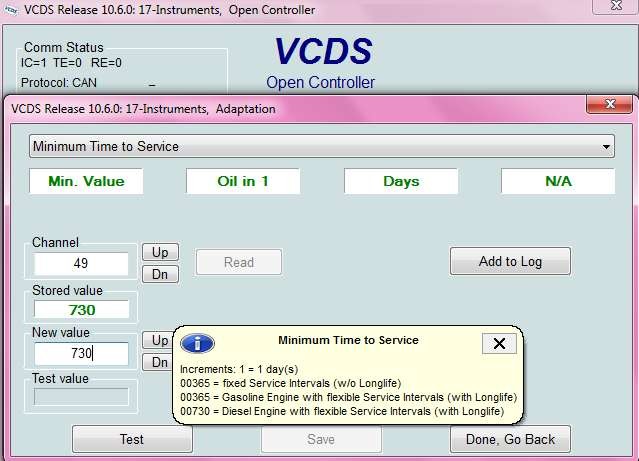The width and height of the screenshot is (639, 461).
Task: Click the Channel Up button
Action: 160,252
